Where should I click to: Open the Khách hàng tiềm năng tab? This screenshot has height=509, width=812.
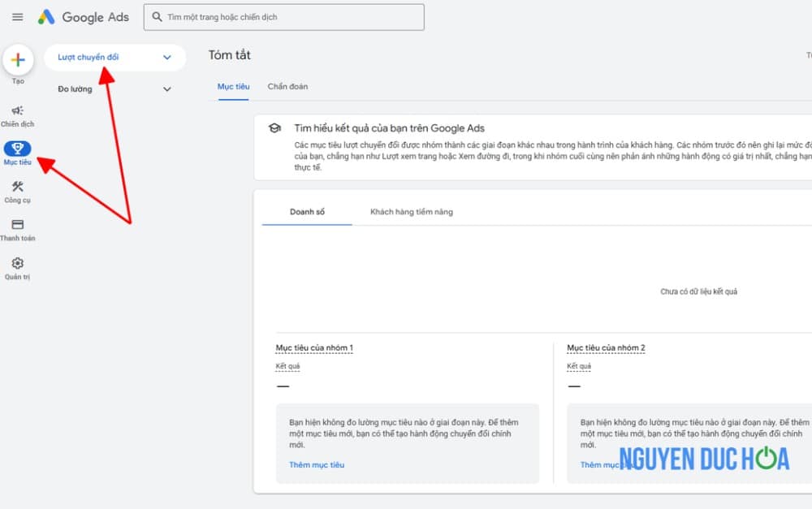click(412, 211)
